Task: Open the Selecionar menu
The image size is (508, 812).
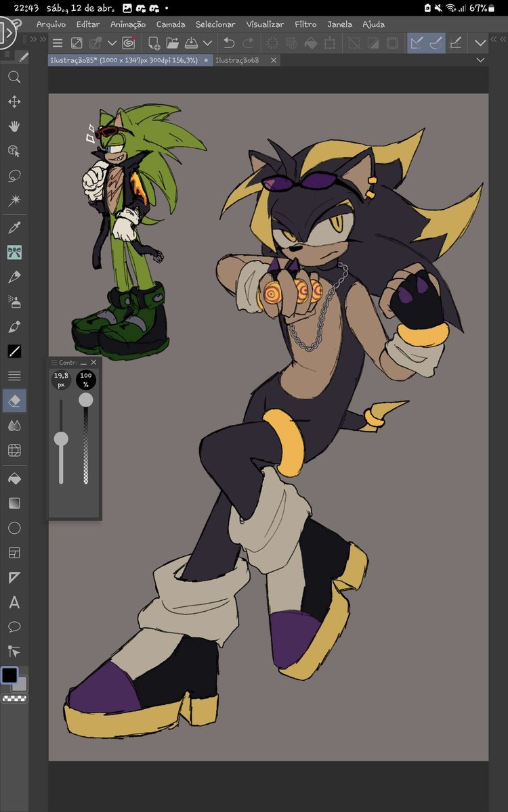Action: tap(215, 24)
